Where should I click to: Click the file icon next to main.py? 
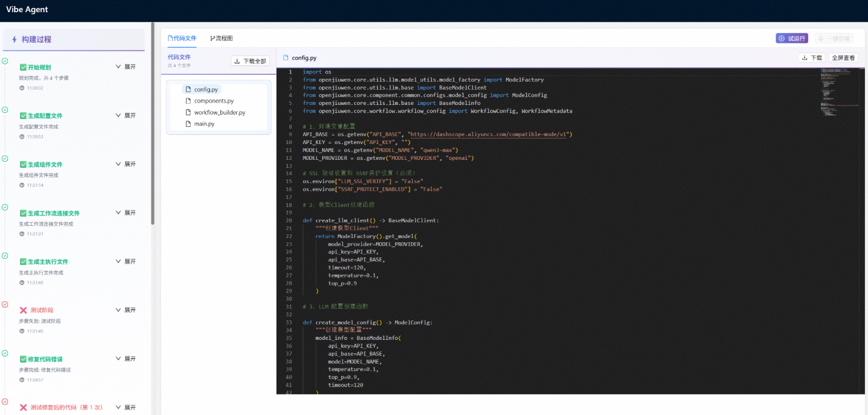click(189, 124)
